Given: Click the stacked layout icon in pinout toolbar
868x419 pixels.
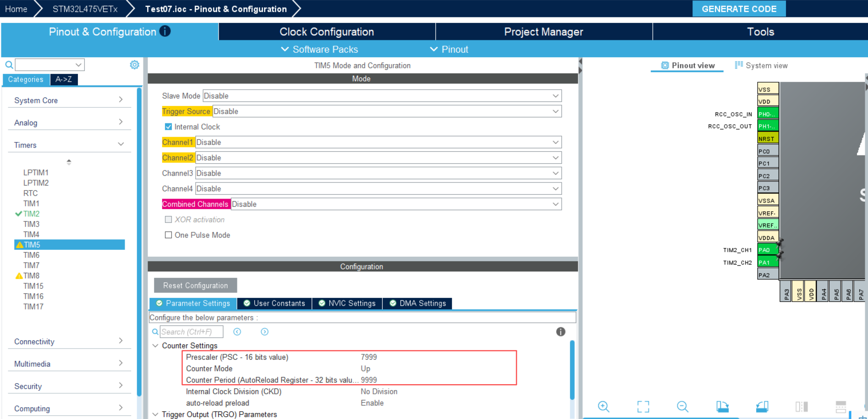Looking at the screenshot, I should pos(841,407).
